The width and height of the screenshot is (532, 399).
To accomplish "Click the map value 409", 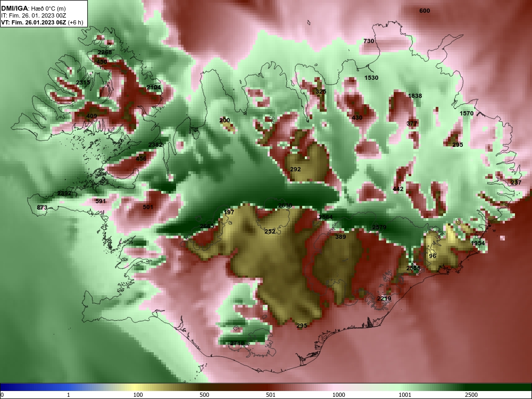I will (92, 116).
